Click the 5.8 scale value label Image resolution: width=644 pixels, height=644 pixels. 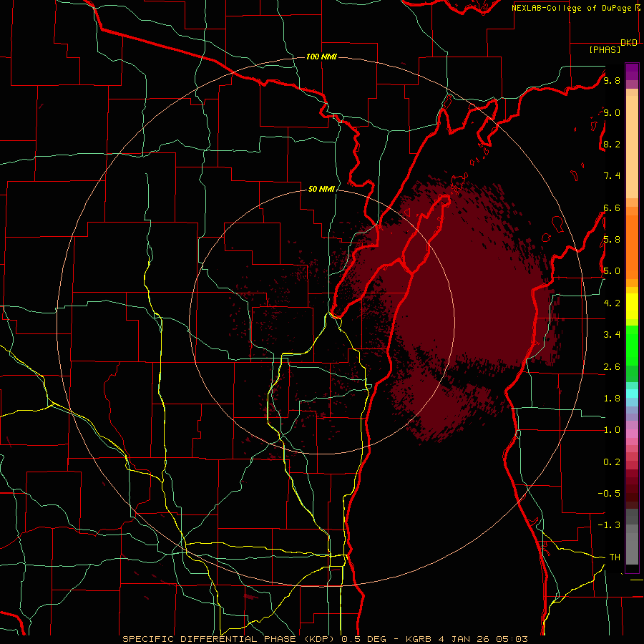612,239
